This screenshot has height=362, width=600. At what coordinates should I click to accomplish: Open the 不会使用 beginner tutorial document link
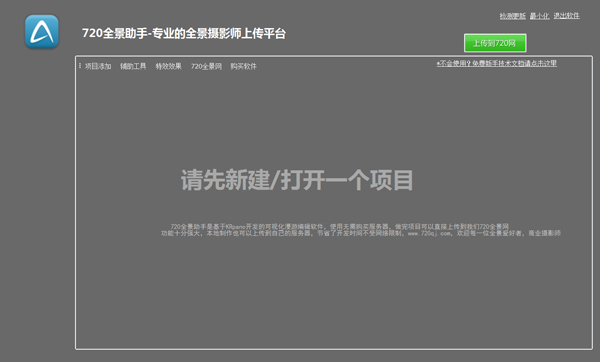[497, 64]
